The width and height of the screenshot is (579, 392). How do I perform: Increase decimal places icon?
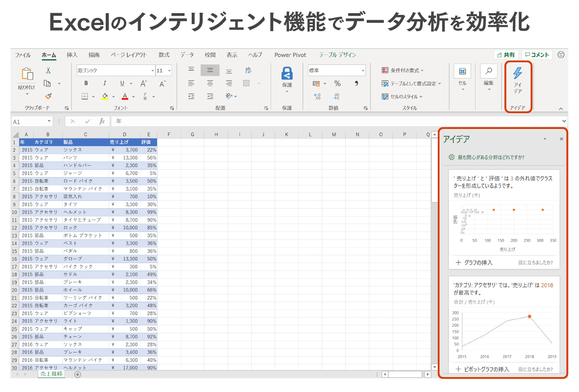[317, 96]
